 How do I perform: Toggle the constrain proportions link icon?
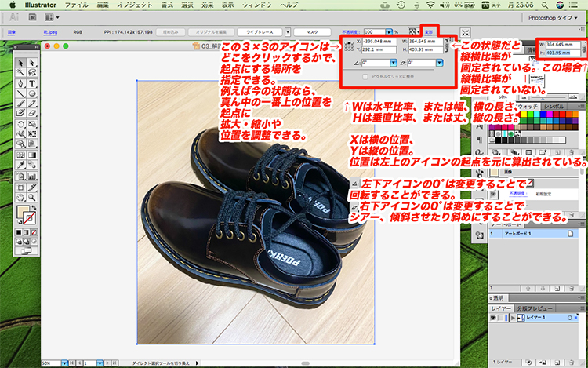[x=448, y=45]
